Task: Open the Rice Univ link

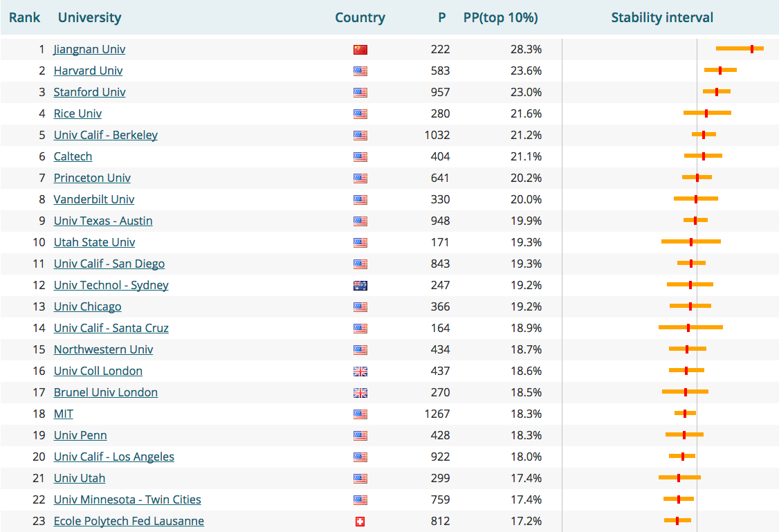Action: pyautogui.click(x=77, y=113)
